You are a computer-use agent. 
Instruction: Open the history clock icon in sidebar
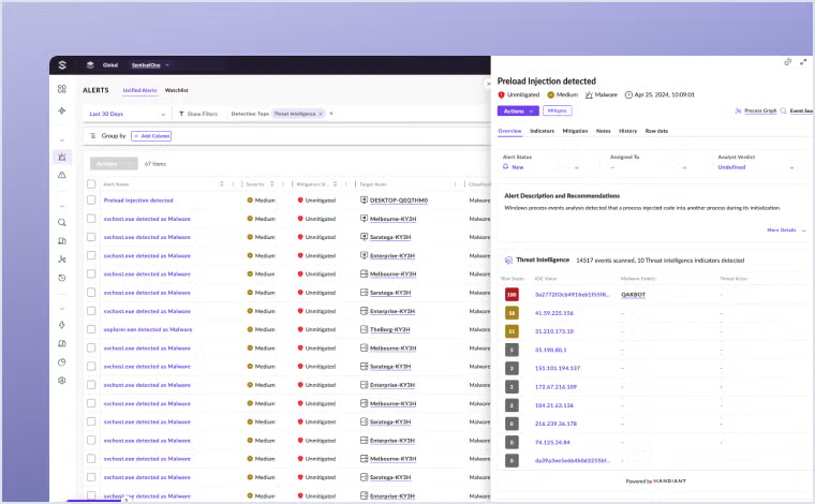62,278
